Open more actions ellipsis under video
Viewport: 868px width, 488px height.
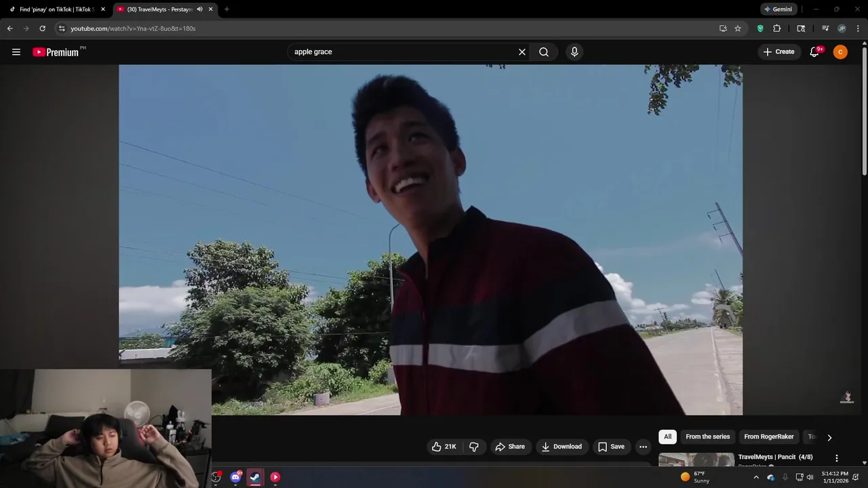643,447
